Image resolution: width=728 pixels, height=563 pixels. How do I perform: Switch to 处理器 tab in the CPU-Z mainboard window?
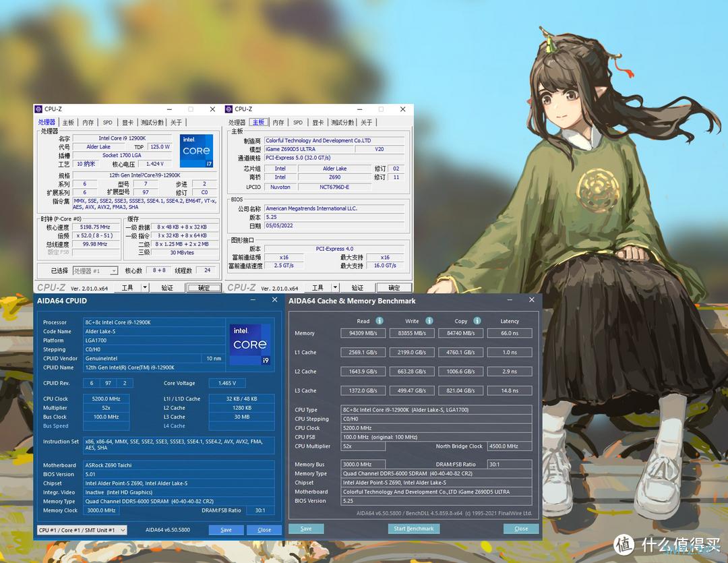237,122
